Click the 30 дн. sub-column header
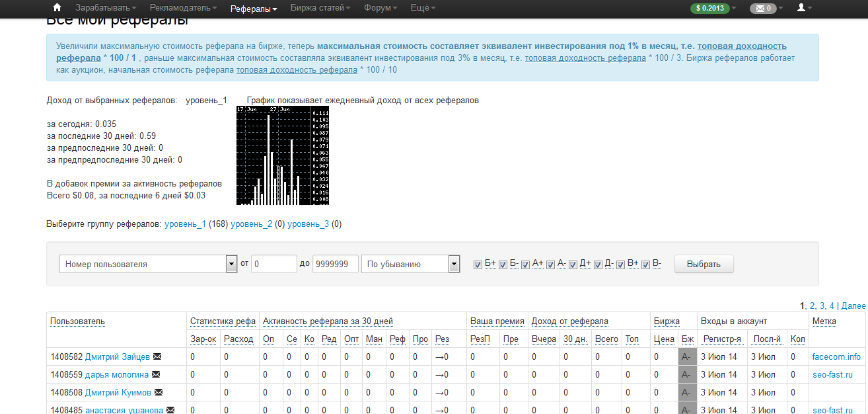Screen dimensions: 868x414 (x=575, y=339)
